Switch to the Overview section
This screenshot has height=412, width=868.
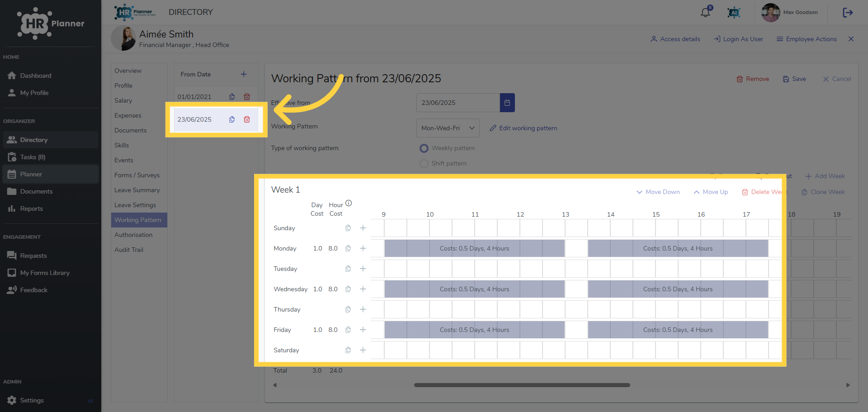(128, 71)
